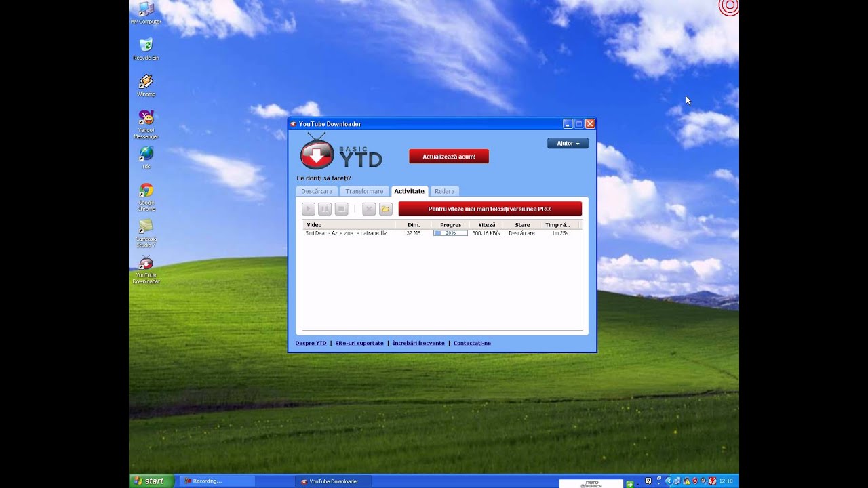Image resolution: width=868 pixels, height=488 pixels.
Task: Click the red target icon at top right
Action: coord(729,6)
